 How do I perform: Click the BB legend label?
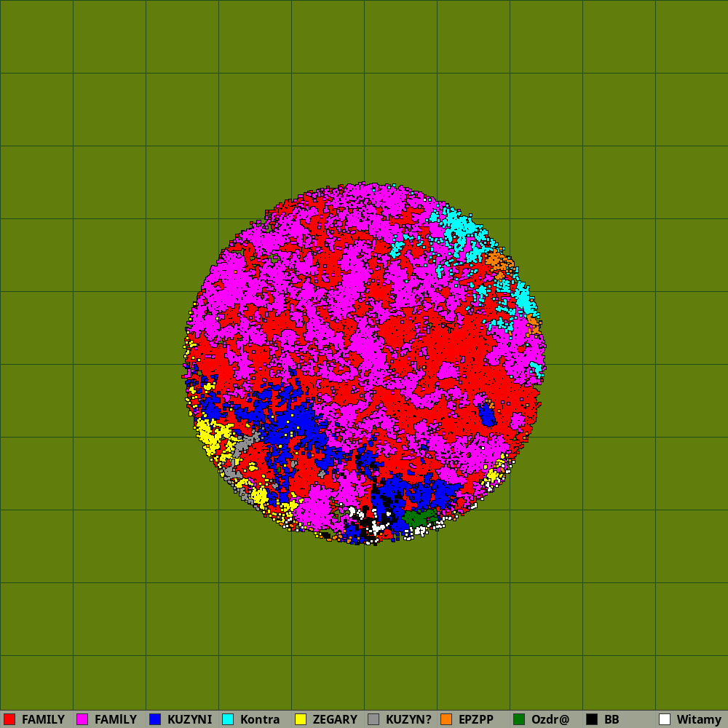(x=612, y=719)
